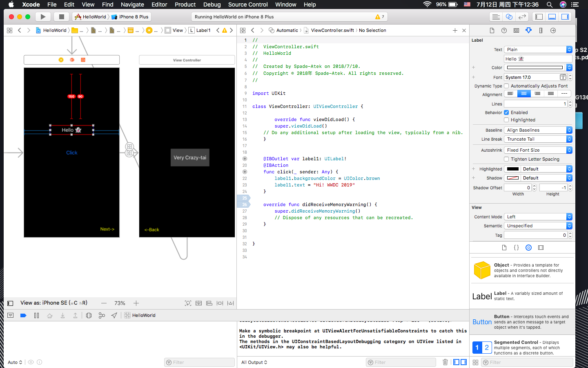Open Embed In Stack button

(199, 303)
